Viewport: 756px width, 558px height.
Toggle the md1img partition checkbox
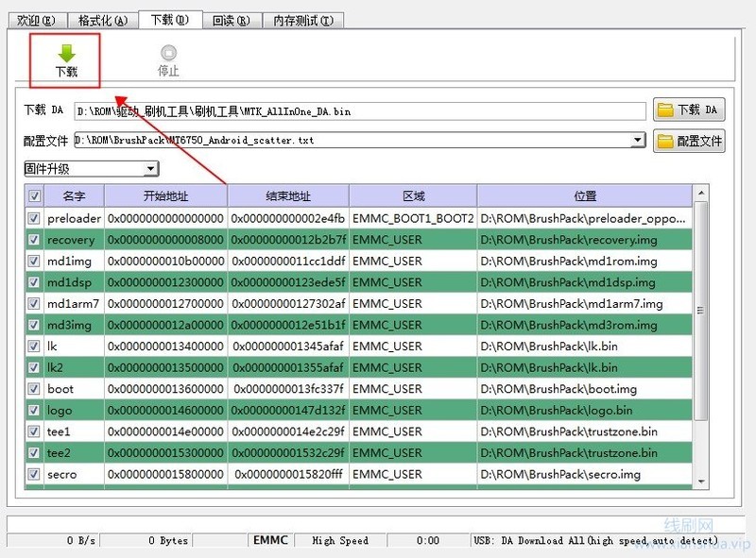point(34,262)
